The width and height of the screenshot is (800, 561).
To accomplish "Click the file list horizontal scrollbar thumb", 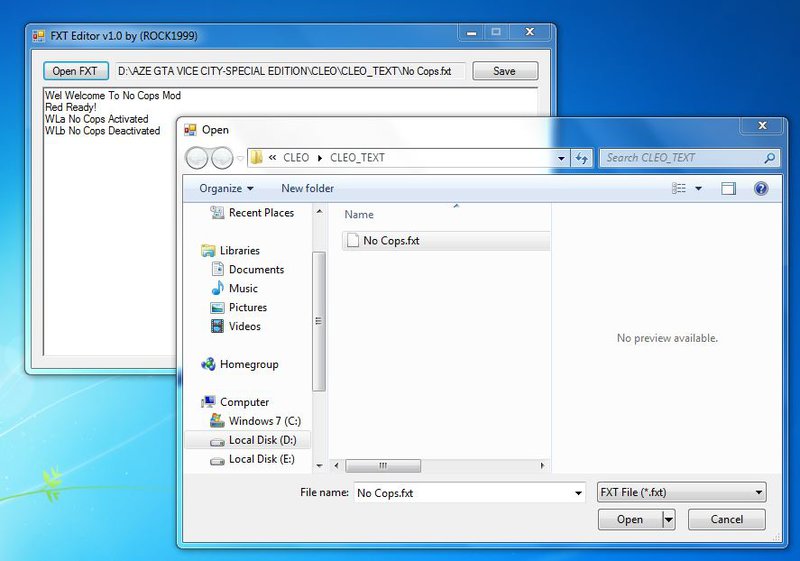I will (383, 465).
